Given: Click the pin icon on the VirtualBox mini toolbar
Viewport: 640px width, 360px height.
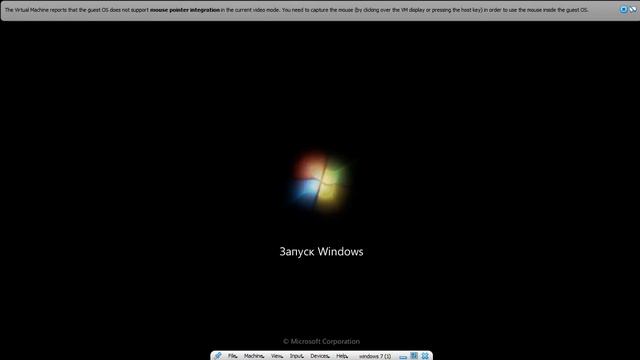Looking at the screenshot, I should coord(218,356).
